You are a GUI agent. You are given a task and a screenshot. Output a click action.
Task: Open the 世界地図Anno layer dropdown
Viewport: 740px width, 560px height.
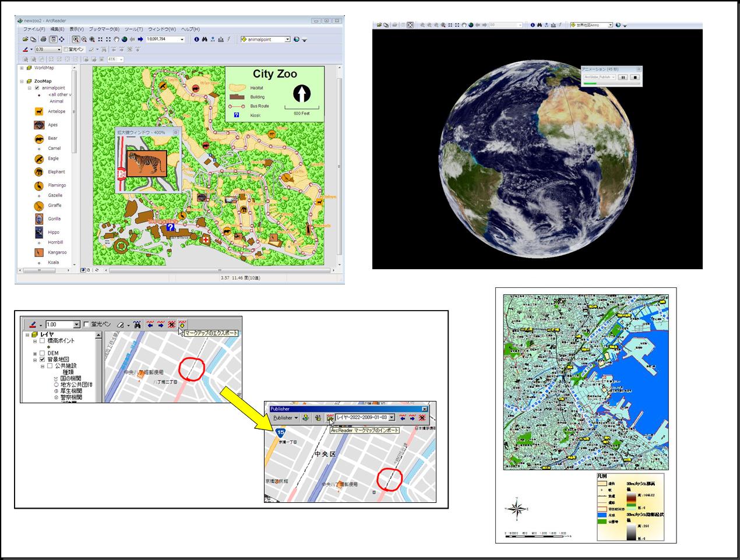point(611,25)
